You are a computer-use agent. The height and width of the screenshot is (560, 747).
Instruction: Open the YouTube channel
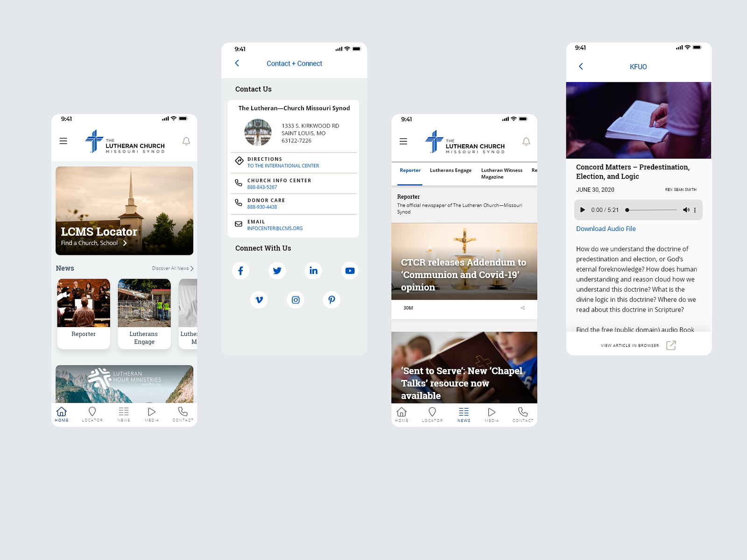(x=350, y=271)
